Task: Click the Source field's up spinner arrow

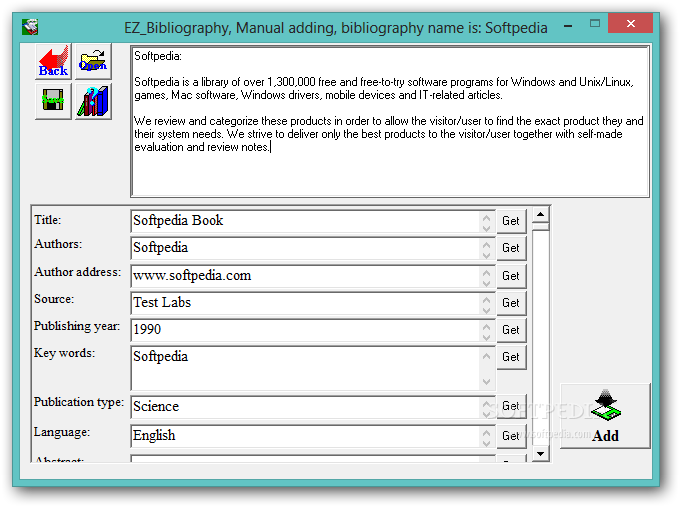Action: [487, 298]
